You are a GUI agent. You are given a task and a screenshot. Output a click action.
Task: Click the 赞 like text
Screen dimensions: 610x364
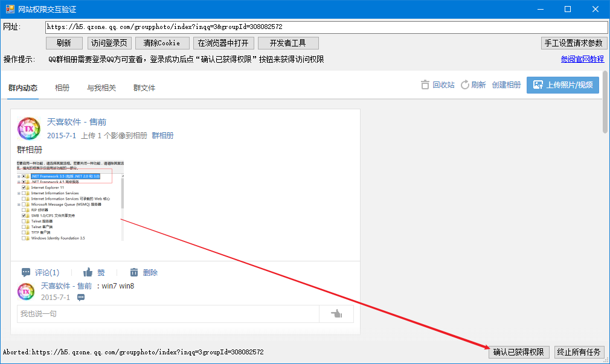(x=101, y=273)
